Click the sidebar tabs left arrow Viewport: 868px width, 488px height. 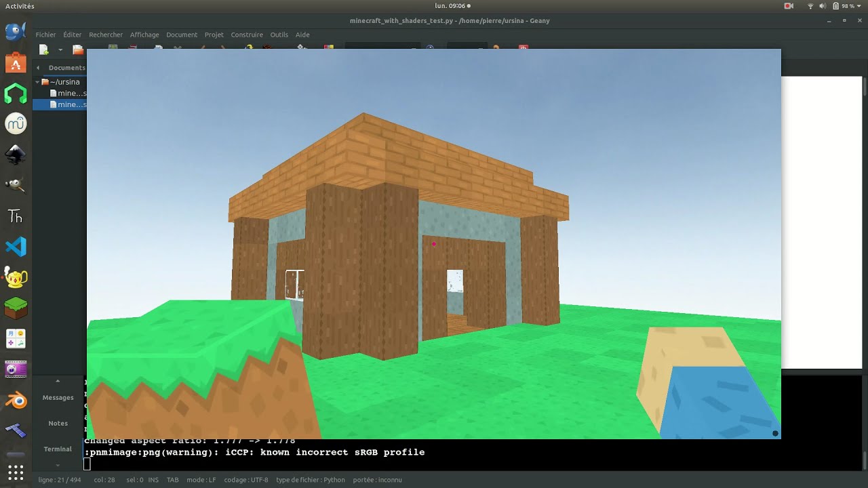point(38,68)
